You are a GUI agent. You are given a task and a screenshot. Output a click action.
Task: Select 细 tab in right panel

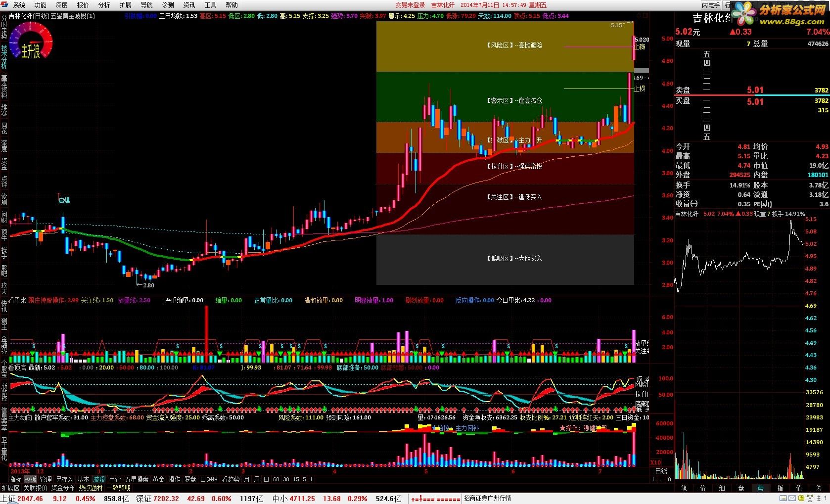click(722, 488)
